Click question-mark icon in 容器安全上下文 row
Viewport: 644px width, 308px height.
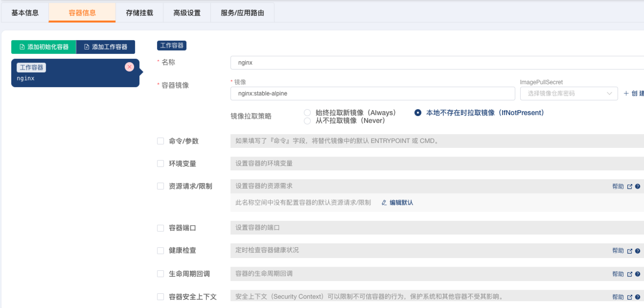click(x=638, y=297)
